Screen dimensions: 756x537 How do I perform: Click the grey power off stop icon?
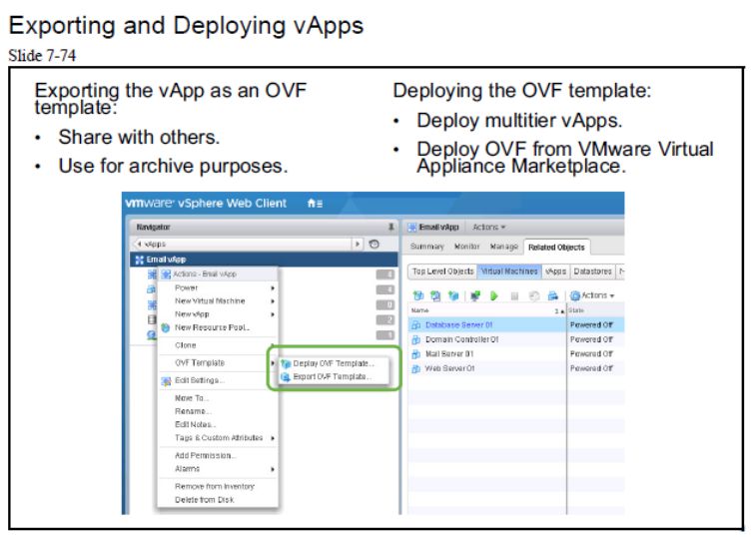coord(514,296)
